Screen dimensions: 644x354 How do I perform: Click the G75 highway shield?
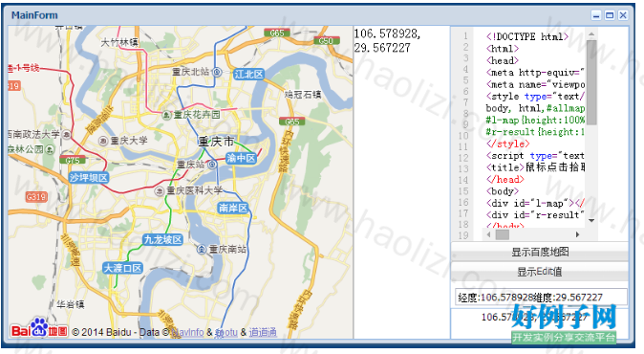pos(73,160)
